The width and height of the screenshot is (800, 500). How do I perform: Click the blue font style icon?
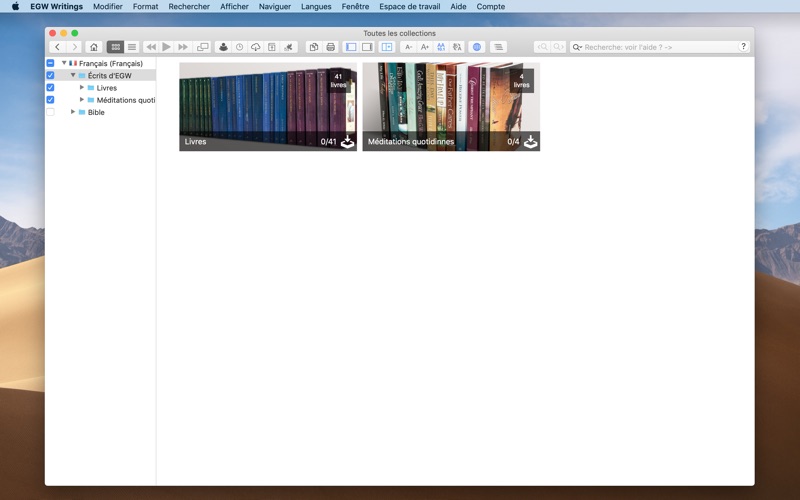(441, 47)
